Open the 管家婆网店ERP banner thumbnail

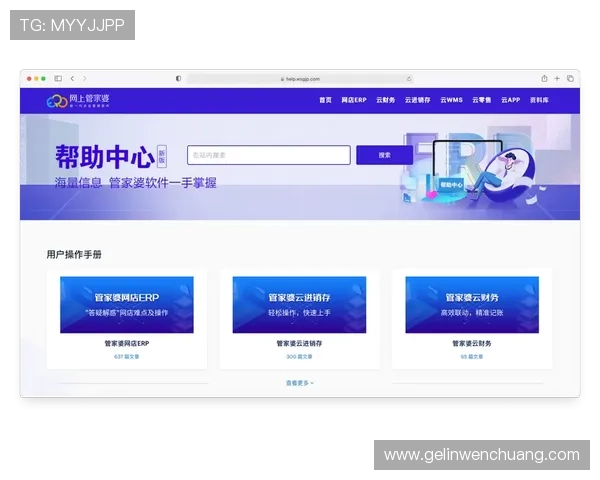(x=127, y=305)
